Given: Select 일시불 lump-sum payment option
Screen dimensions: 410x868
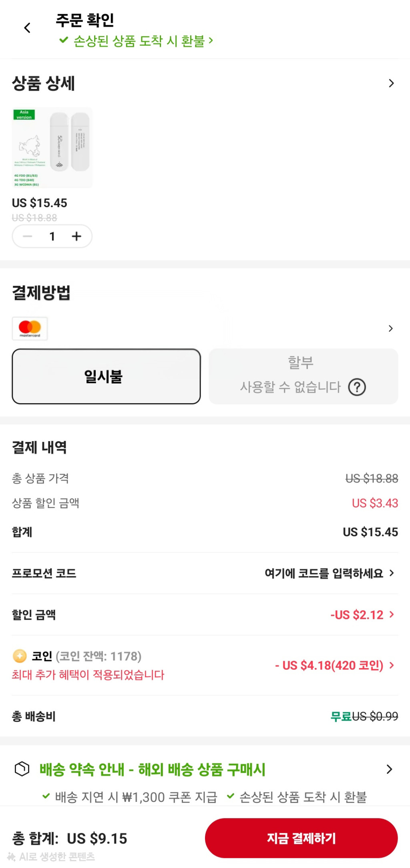Looking at the screenshot, I should point(106,376).
